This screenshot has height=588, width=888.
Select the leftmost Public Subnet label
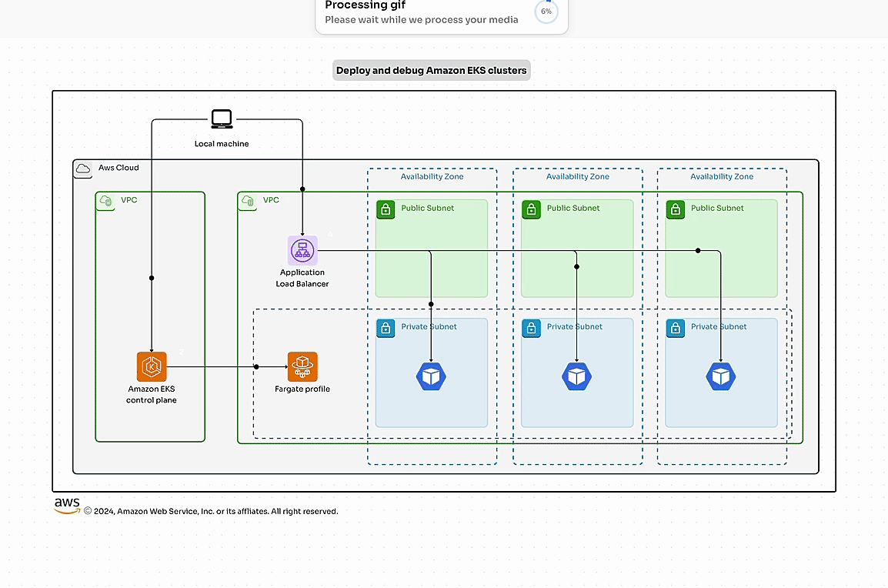428,208
